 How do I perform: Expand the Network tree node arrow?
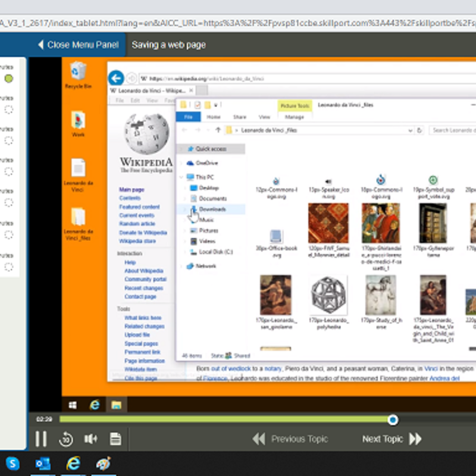181,266
